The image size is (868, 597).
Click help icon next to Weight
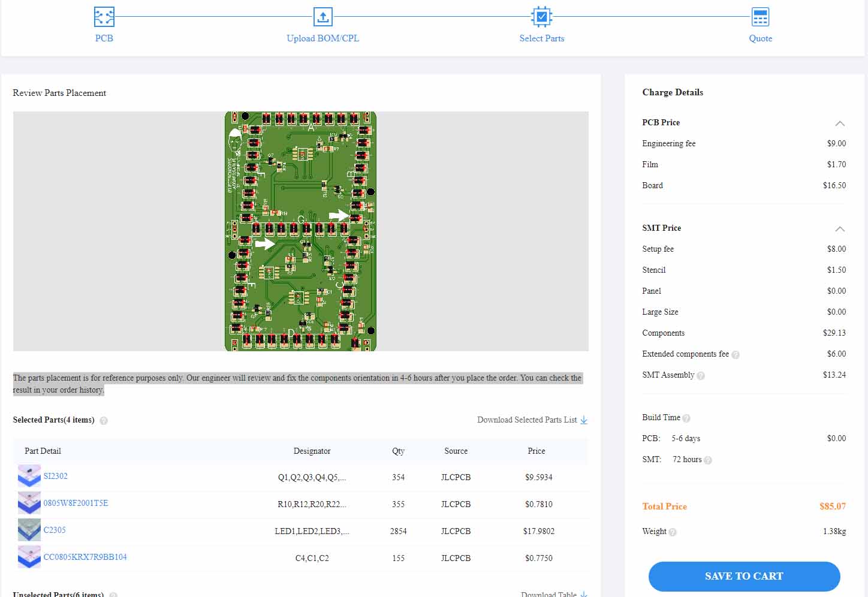673,532
